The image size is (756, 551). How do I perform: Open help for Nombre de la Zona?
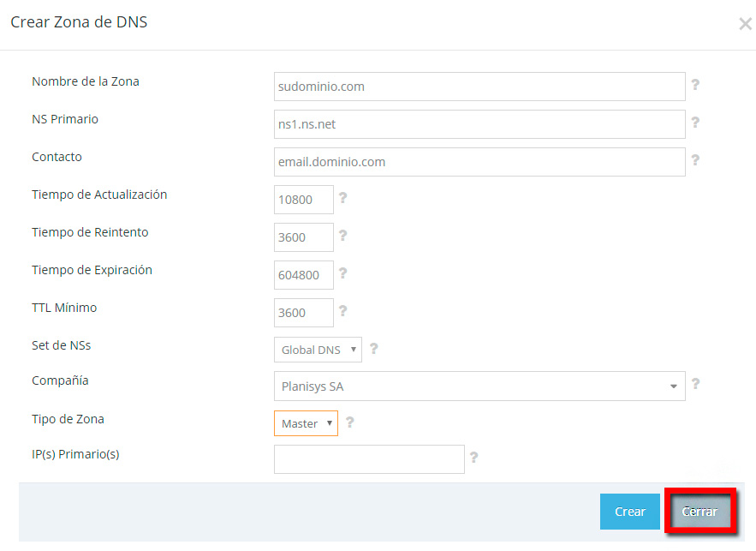click(695, 85)
